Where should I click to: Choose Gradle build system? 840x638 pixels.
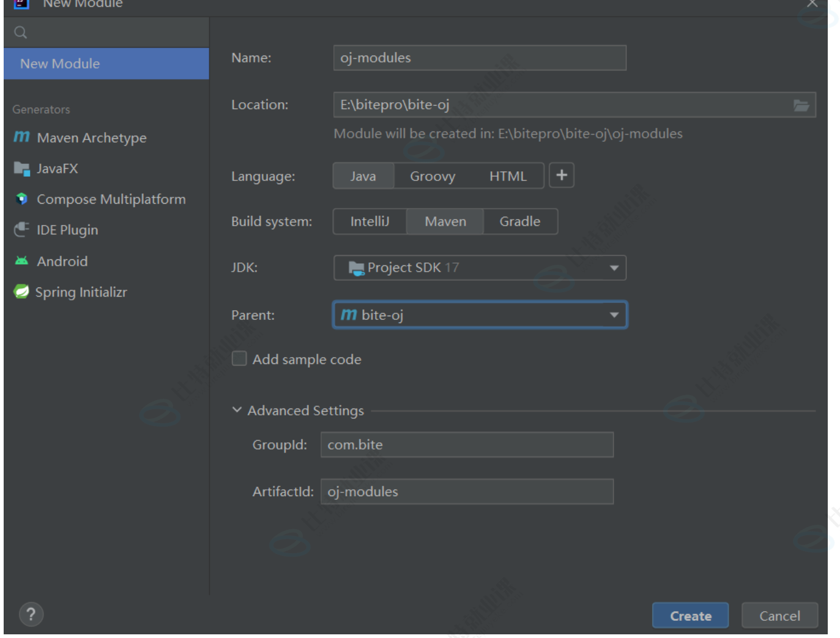520,221
